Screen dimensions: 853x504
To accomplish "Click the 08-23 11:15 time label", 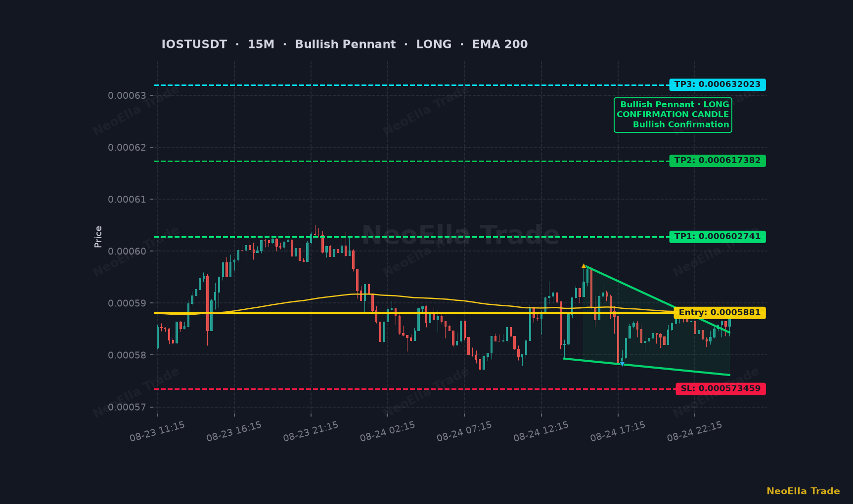I will (x=157, y=431).
